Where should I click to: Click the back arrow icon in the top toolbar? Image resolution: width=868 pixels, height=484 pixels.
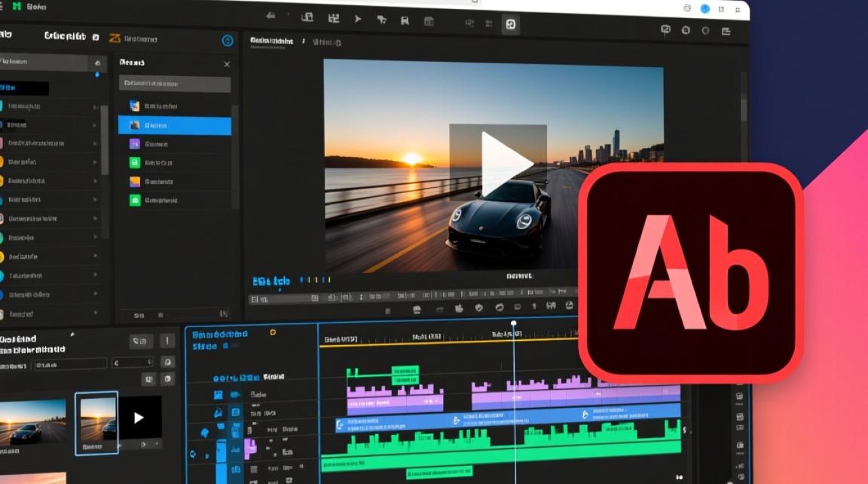[x=271, y=15]
